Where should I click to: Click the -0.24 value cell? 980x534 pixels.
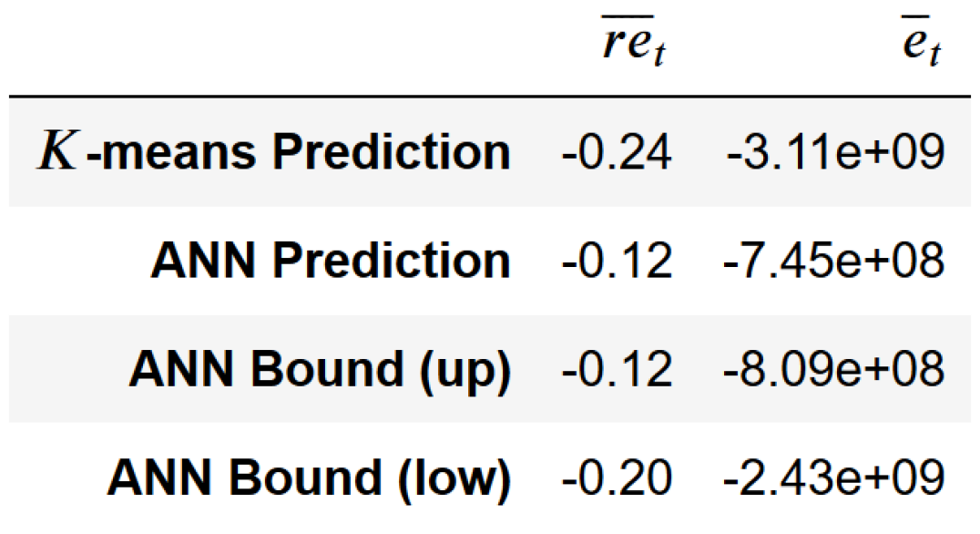[x=617, y=152]
